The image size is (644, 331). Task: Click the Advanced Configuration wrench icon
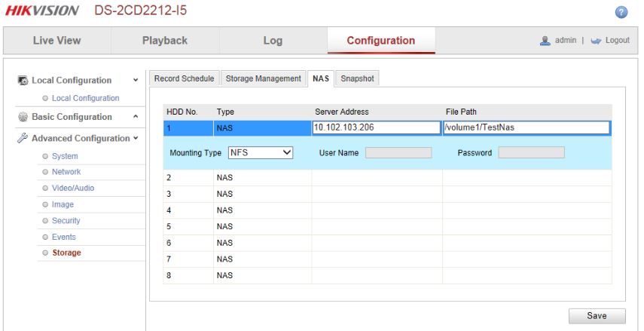[23, 139]
